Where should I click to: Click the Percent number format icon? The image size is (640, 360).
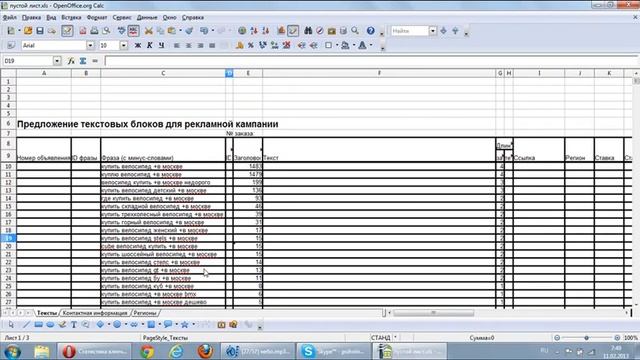click(251, 45)
